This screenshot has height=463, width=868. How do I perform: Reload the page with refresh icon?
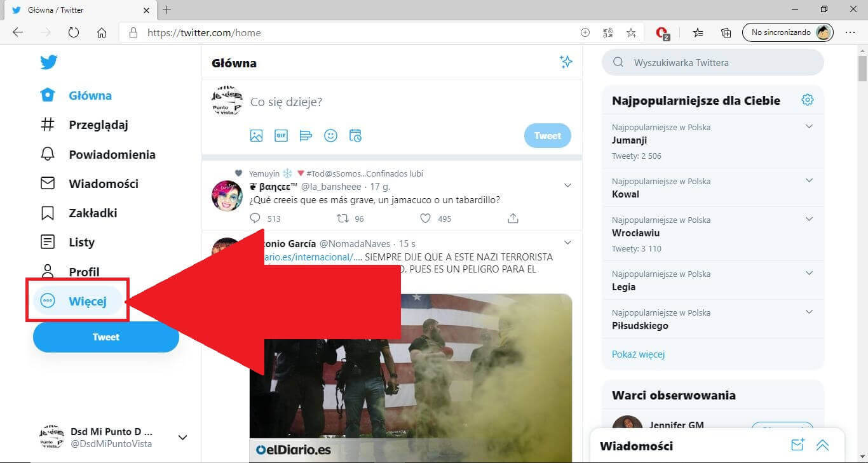coord(74,32)
